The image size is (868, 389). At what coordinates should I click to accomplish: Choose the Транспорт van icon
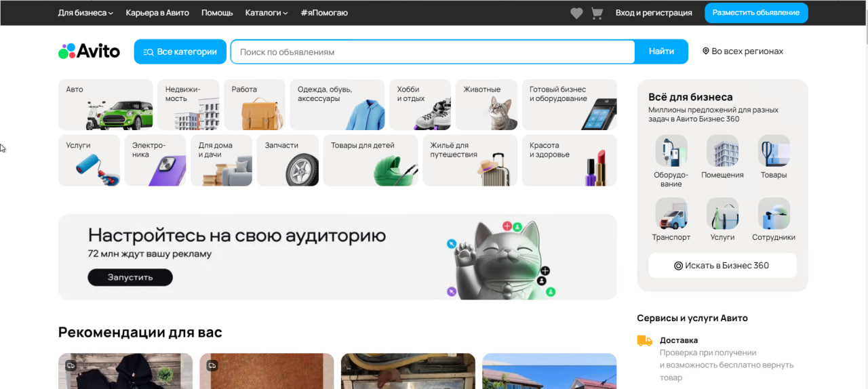click(671, 213)
